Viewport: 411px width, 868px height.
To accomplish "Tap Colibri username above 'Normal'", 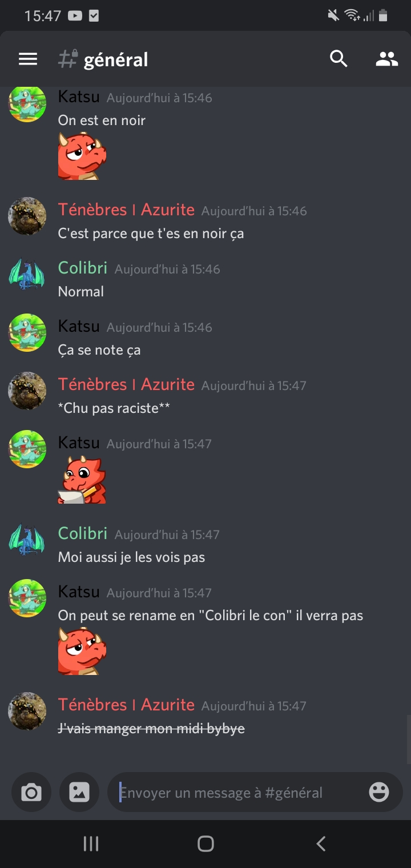I will coord(83,267).
